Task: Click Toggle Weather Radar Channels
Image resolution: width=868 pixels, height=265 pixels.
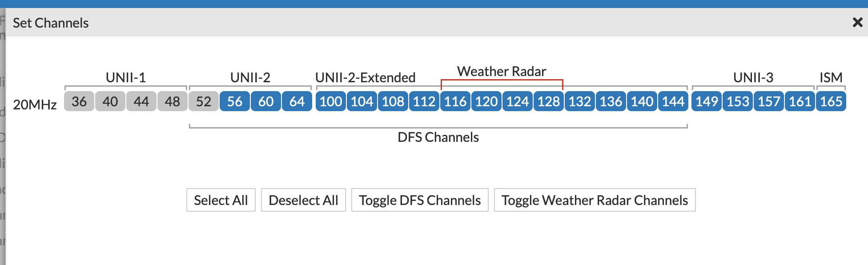Action: coord(594,200)
